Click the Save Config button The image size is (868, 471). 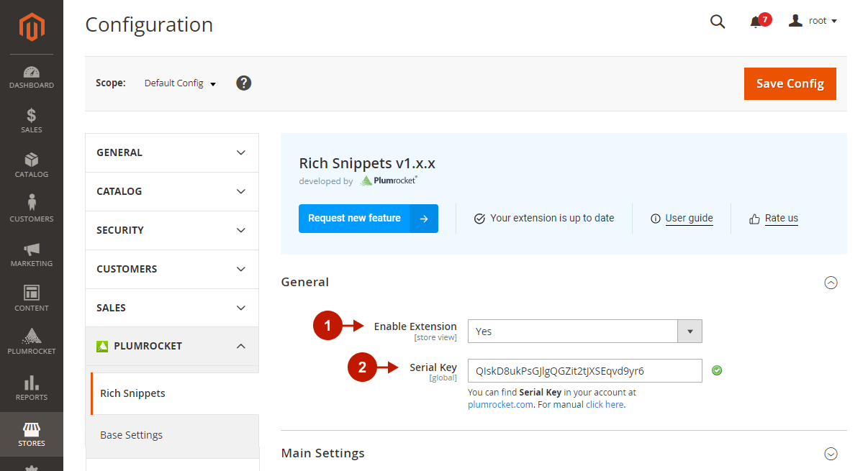click(790, 83)
